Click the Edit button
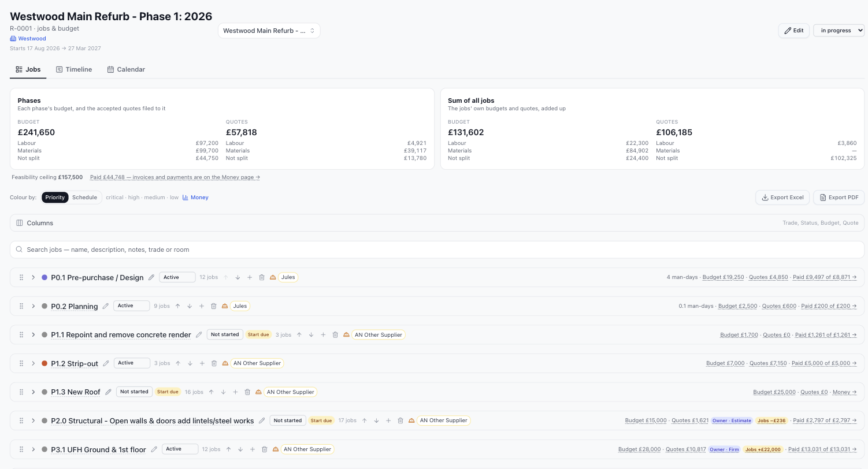 [x=793, y=31]
